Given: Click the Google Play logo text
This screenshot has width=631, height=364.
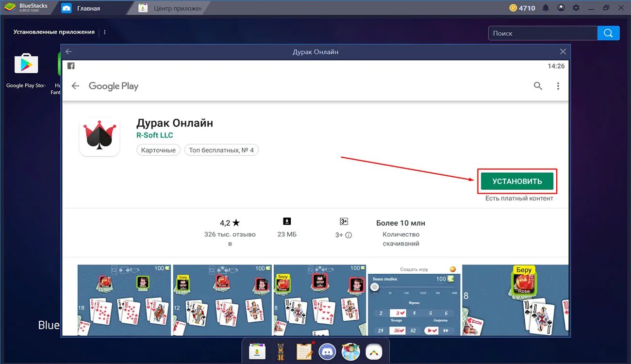Looking at the screenshot, I should click(x=114, y=86).
